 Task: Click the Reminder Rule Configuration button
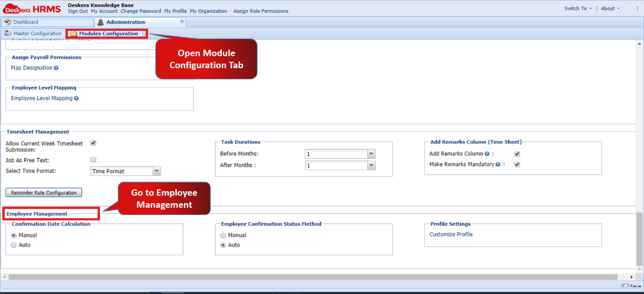44,192
